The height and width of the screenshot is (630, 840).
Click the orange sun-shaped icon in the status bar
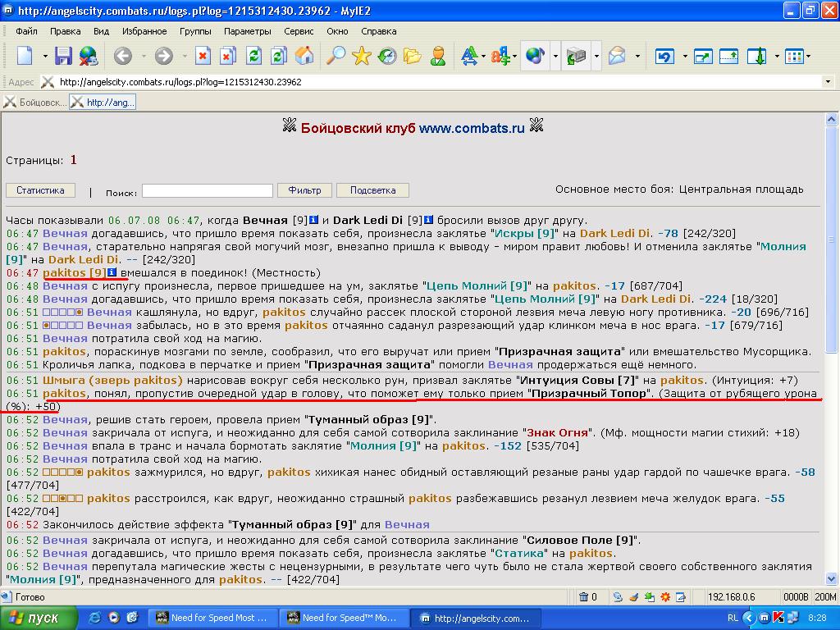(x=664, y=597)
